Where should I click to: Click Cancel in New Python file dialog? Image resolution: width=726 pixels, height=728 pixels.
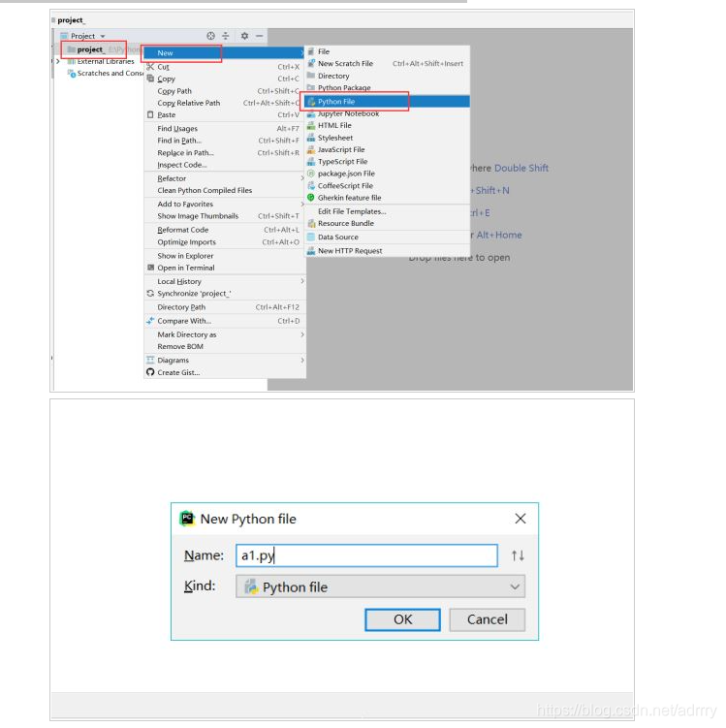[x=487, y=619]
